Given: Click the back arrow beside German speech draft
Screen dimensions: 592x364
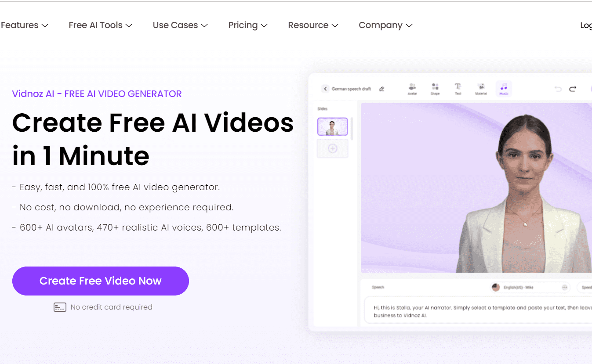Looking at the screenshot, I should (x=325, y=89).
